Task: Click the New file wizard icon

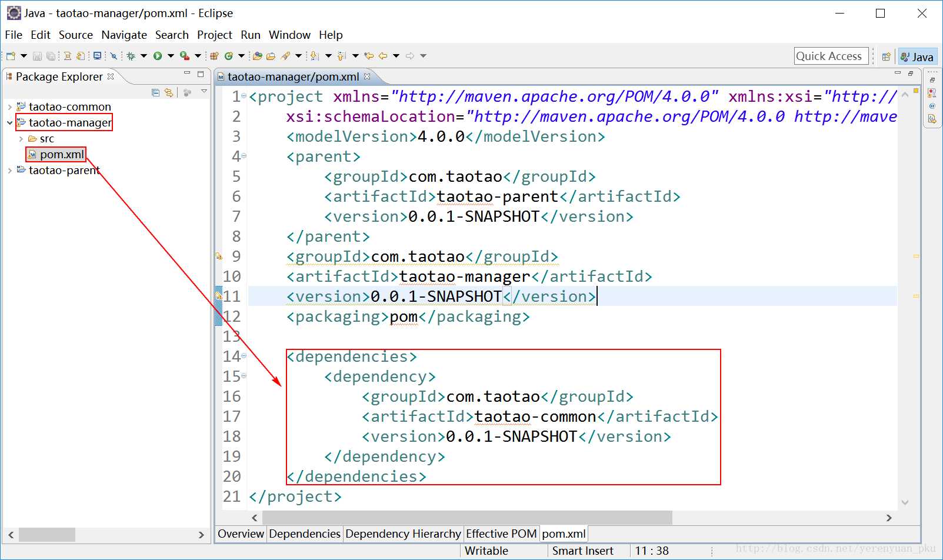Action: tap(11, 56)
